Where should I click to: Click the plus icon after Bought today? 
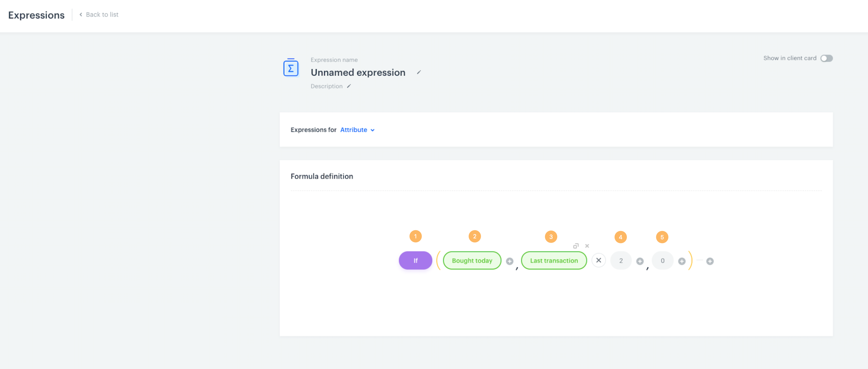pyautogui.click(x=510, y=261)
